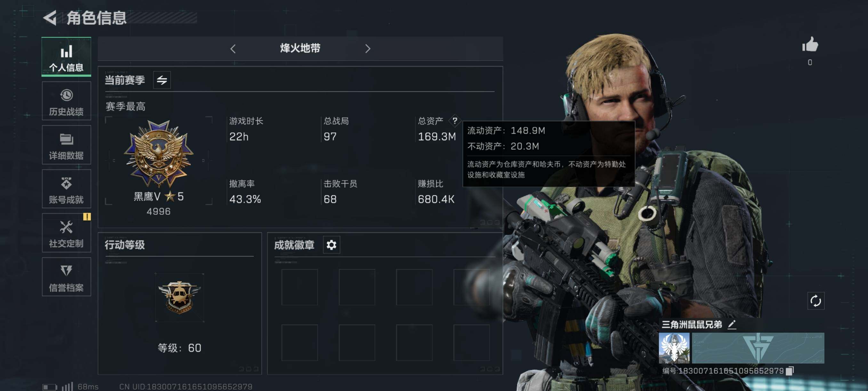Open 社交定制 tab with the alert badge
The image size is (868, 391).
tap(66, 233)
